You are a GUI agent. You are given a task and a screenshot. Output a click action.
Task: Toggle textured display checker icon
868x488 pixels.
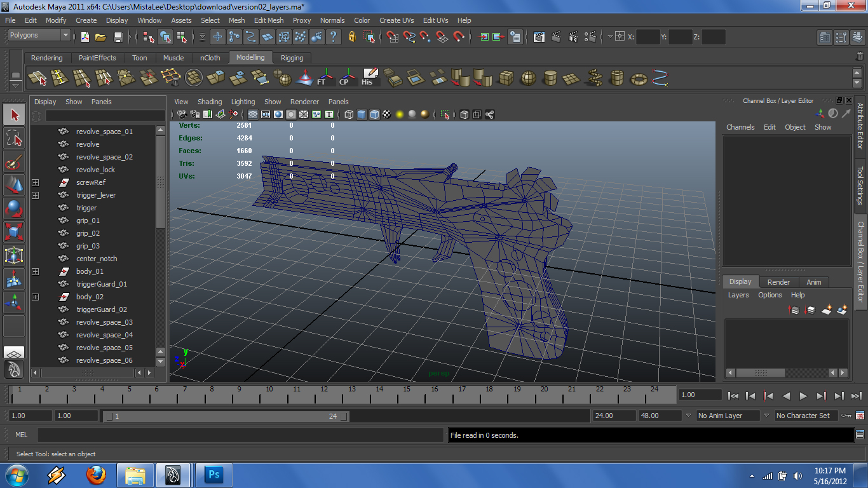click(387, 114)
